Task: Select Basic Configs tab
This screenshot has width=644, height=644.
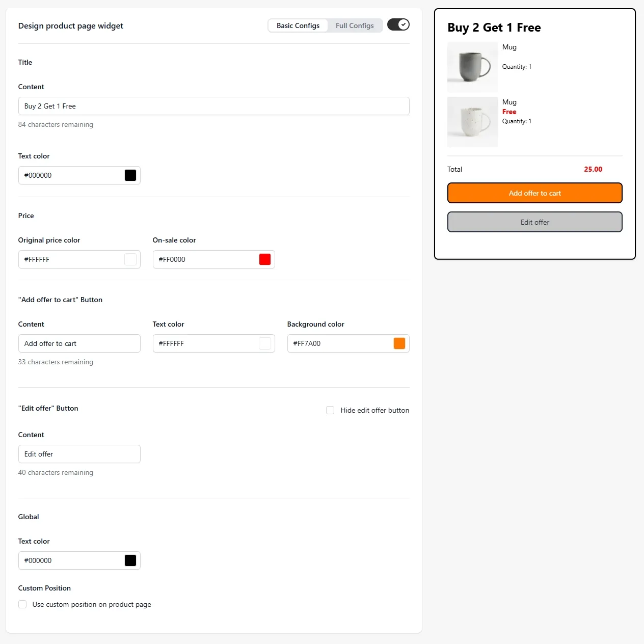Action: pos(298,25)
